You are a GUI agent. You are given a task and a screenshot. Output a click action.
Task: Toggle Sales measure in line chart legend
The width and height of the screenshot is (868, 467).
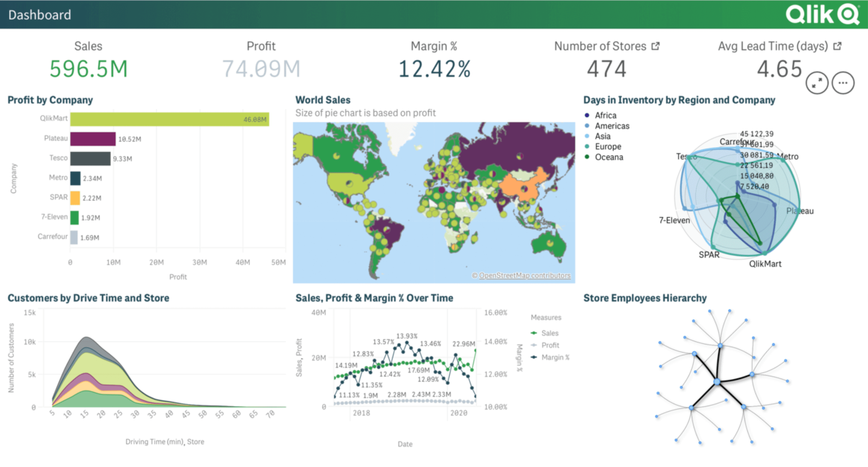549,333
